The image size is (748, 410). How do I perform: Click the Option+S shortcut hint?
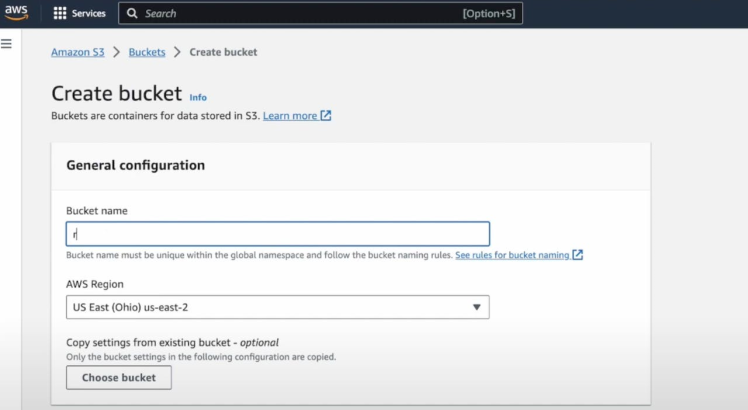489,14
